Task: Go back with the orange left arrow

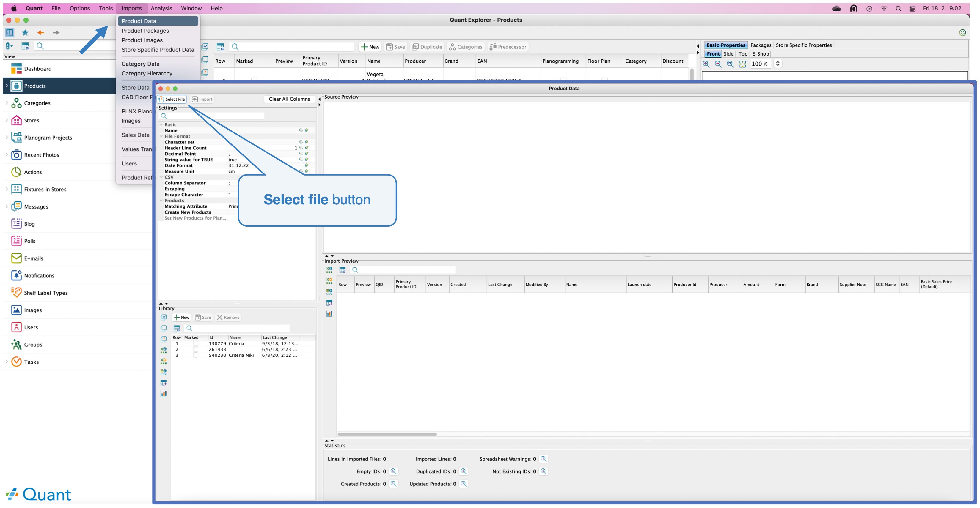Action: [41, 33]
